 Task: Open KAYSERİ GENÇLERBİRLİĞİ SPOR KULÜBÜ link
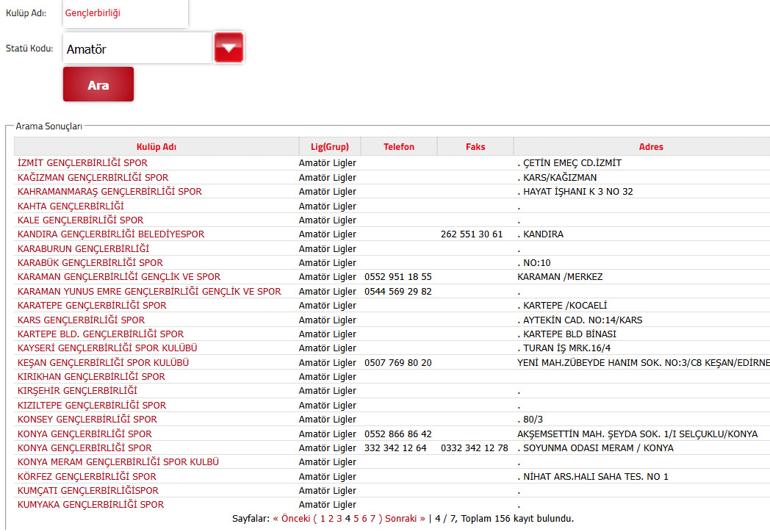107,348
